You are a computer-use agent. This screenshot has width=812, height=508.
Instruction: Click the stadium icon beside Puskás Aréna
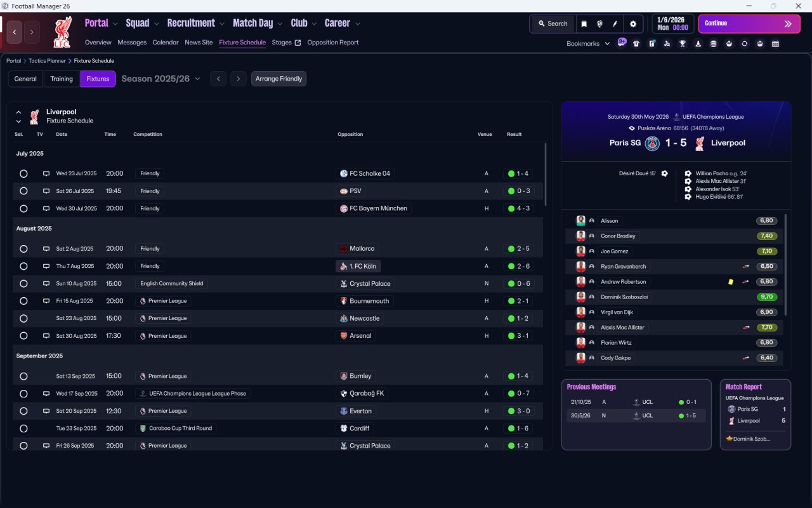631,128
